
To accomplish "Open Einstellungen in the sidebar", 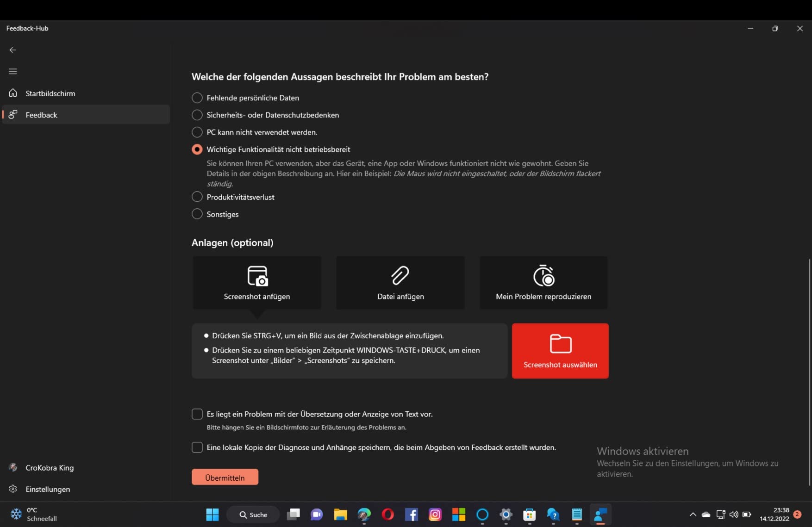I will 86,489.
